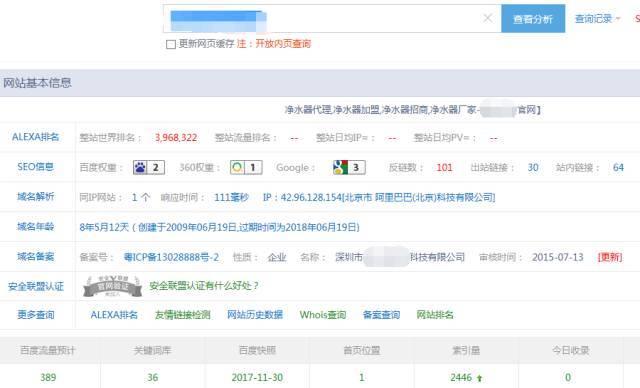
Task: Click the 索引量 column header
Action: [x=466, y=350]
